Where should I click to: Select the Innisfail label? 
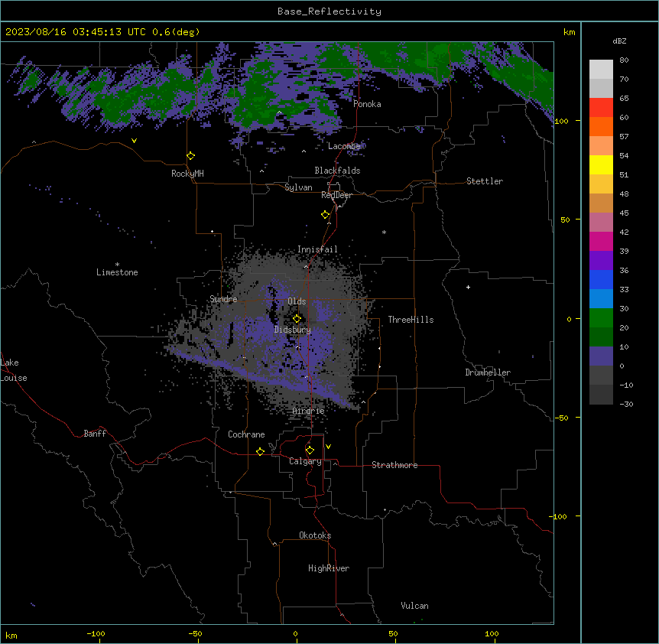317,249
